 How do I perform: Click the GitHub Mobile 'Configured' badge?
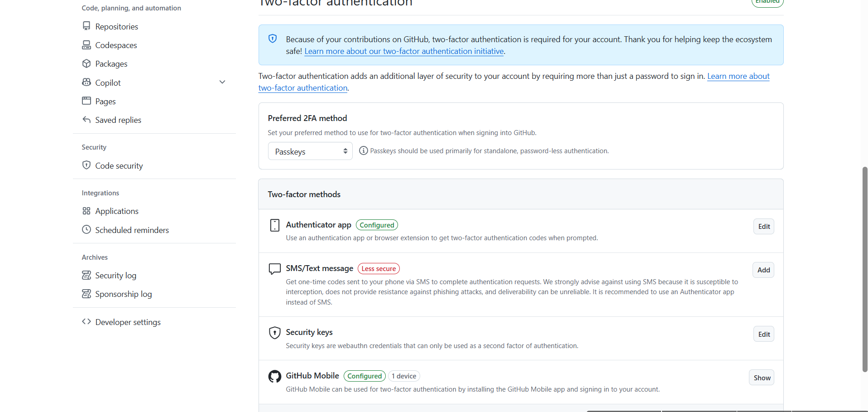364,376
